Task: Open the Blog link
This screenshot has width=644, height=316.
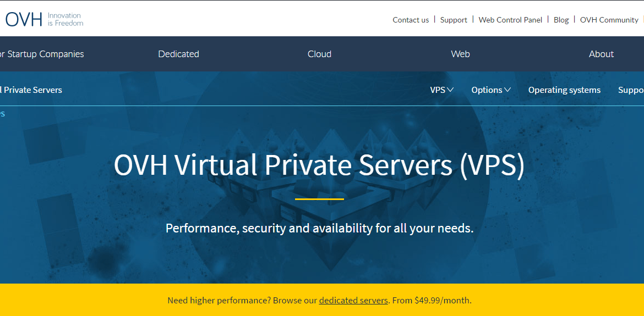Action: click(561, 20)
